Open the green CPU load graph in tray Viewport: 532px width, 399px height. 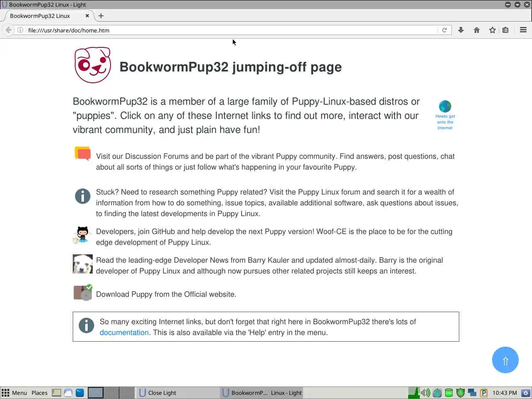coord(413,392)
